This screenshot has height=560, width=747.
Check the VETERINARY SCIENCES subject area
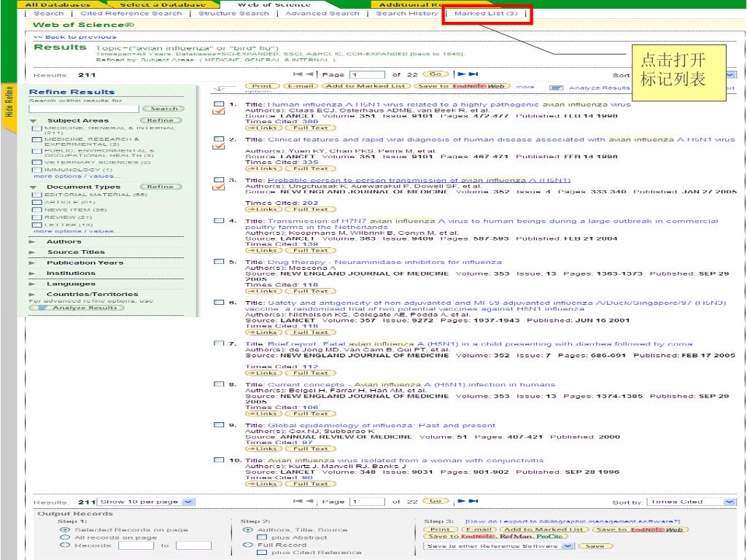click(x=36, y=163)
